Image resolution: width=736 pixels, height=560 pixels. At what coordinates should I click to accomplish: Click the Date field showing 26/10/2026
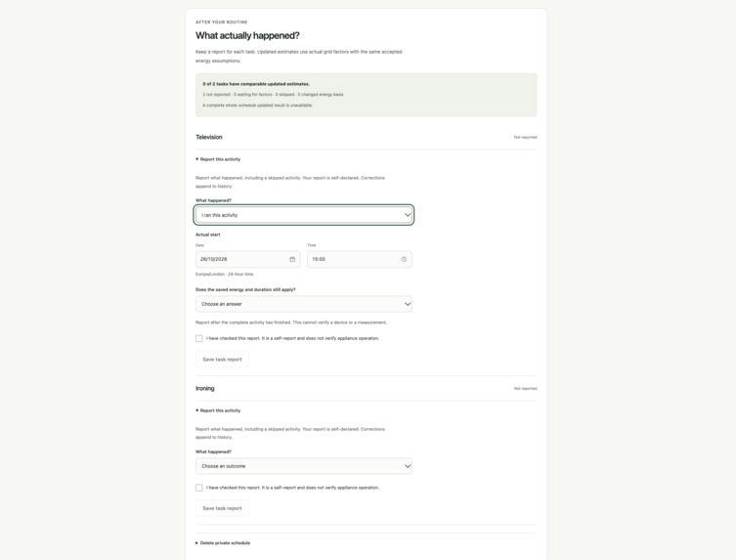coord(248,259)
